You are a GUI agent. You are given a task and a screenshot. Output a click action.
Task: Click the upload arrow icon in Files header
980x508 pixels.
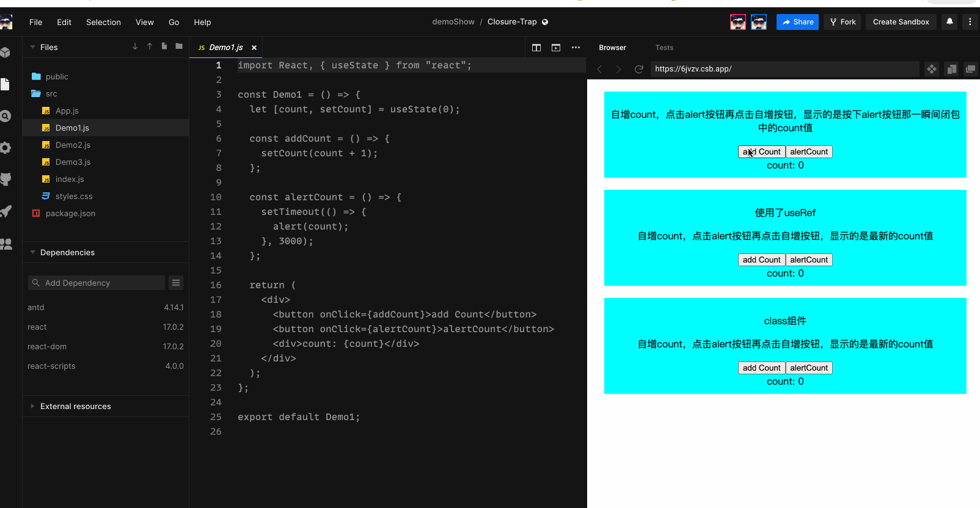[x=150, y=46]
